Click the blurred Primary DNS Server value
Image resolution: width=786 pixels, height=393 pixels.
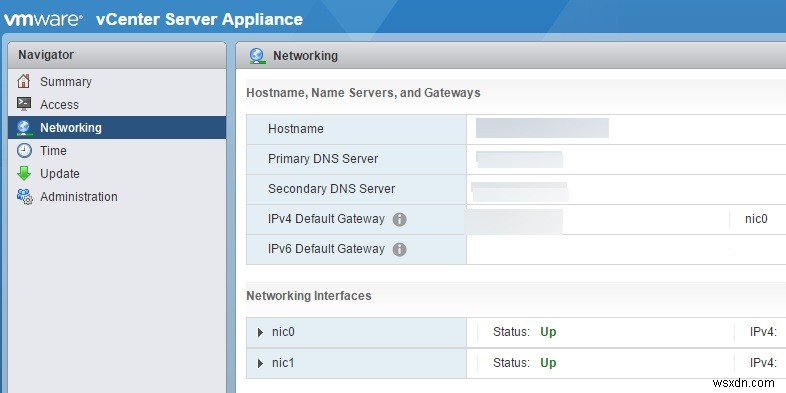click(x=519, y=159)
